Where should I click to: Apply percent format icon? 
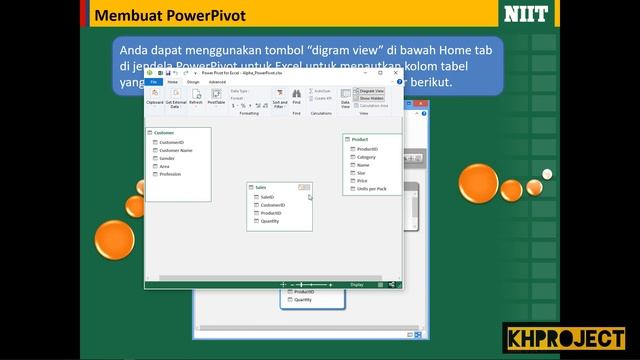243,106
